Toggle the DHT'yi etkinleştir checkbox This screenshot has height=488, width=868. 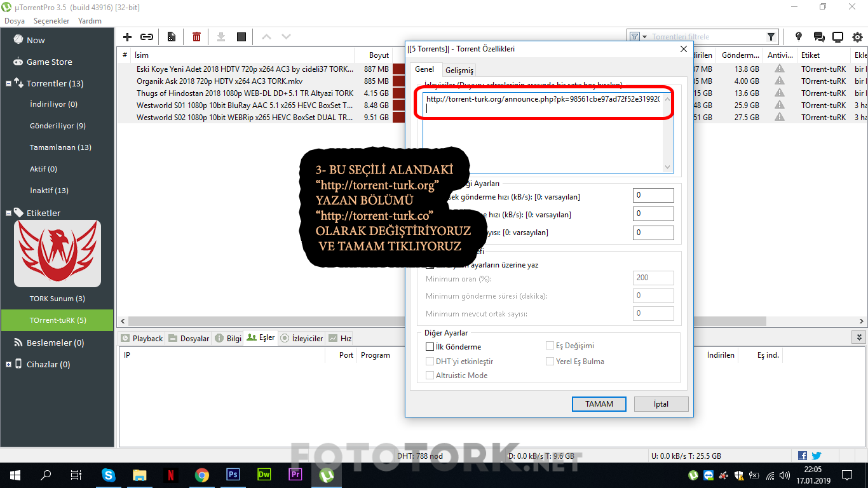click(x=430, y=362)
